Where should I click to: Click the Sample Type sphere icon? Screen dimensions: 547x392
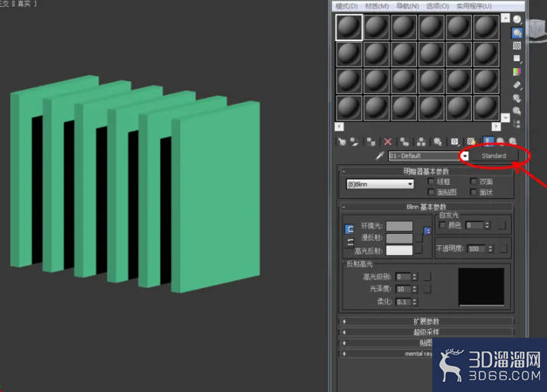[517, 20]
